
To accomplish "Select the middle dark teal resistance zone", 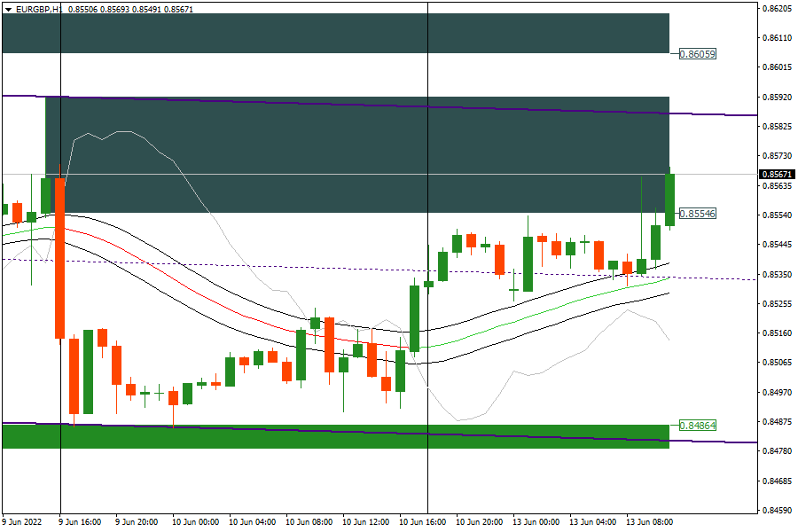I will click(355, 155).
